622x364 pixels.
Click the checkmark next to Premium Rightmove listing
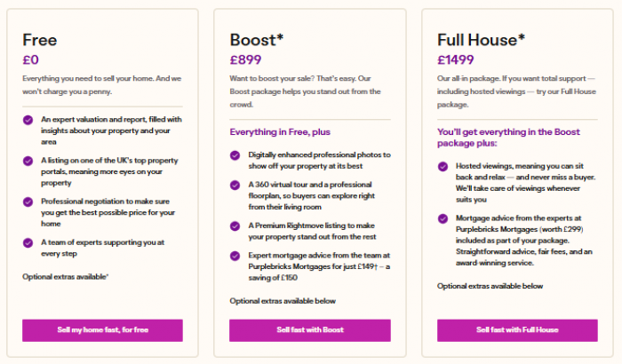pyautogui.click(x=235, y=226)
